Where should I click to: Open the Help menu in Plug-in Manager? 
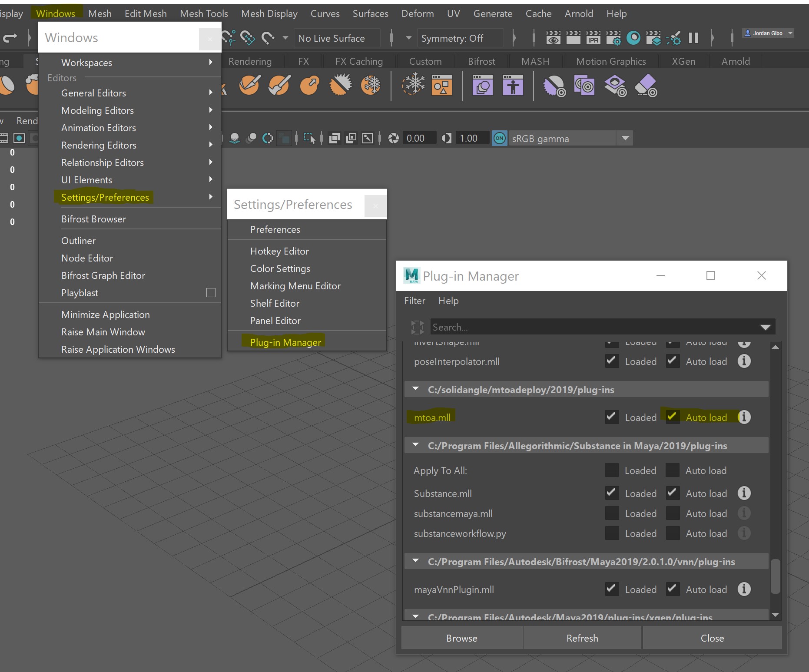pyautogui.click(x=448, y=301)
